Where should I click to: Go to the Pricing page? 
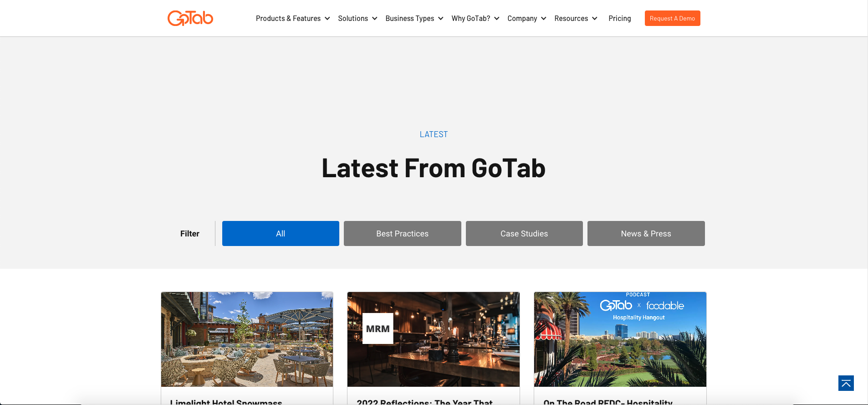click(x=619, y=19)
